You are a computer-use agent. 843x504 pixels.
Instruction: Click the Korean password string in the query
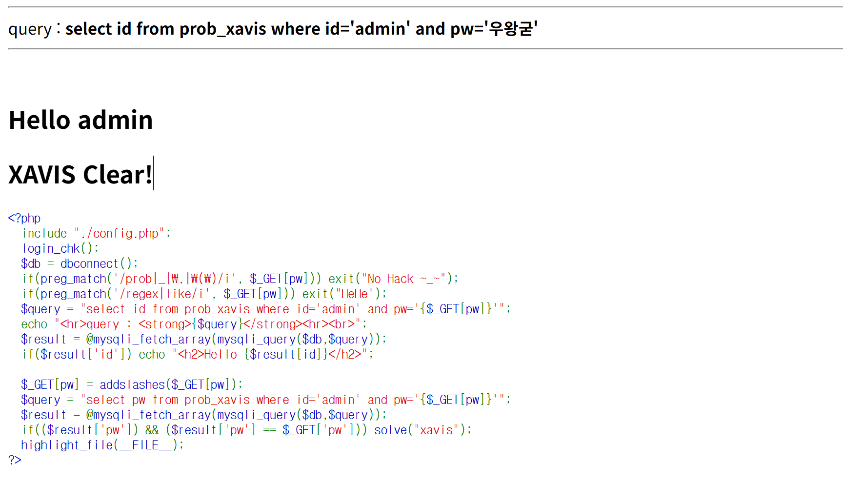(x=511, y=29)
